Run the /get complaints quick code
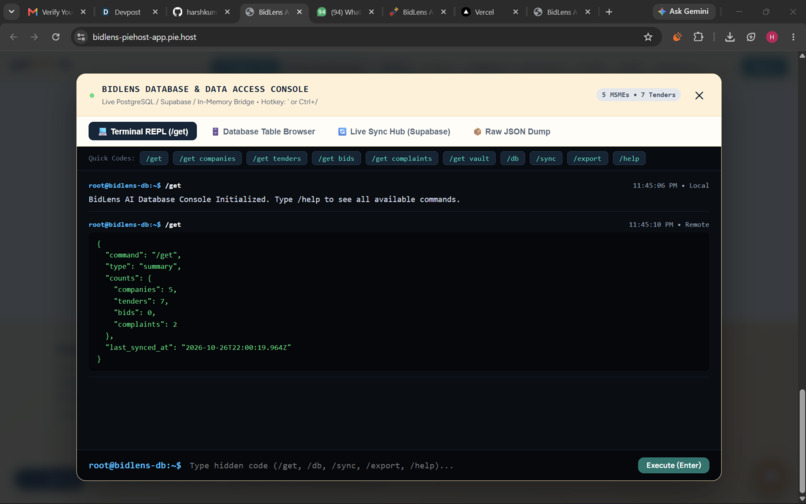Image resolution: width=806 pixels, height=504 pixels. pyautogui.click(x=402, y=158)
